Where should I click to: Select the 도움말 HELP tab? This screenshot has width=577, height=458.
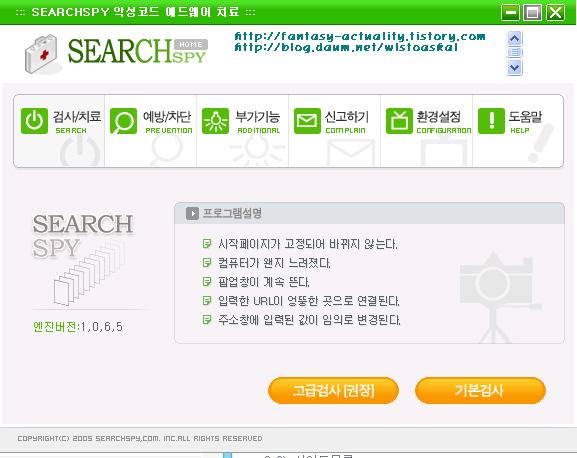pos(518,131)
